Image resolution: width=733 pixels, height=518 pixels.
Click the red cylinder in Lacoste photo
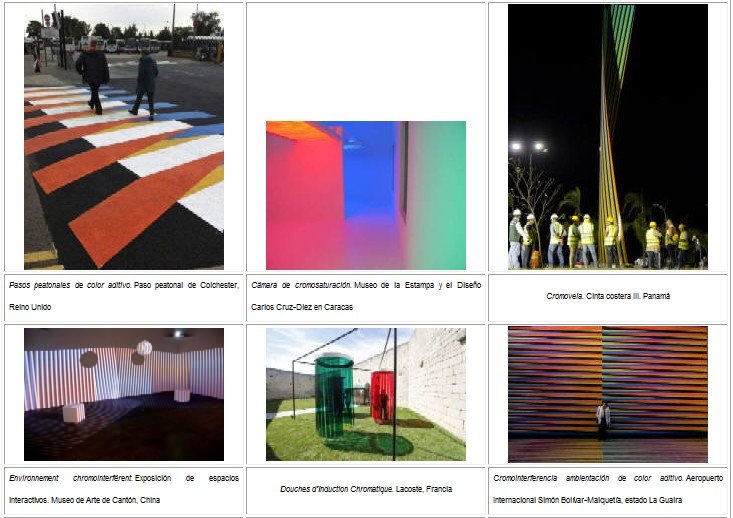[382, 397]
